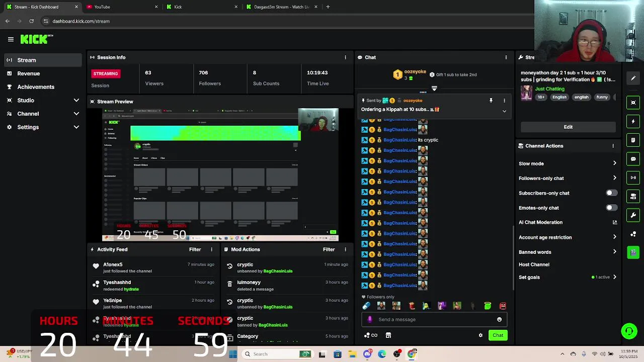The width and height of the screenshot is (644, 362).
Task: Open Mod Actions Filter dropdown
Action: [x=329, y=249]
